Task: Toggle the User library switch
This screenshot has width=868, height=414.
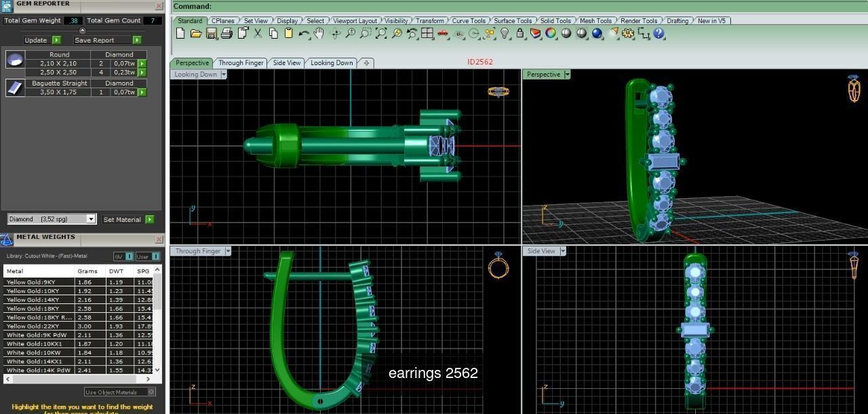Action: pos(147,257)
